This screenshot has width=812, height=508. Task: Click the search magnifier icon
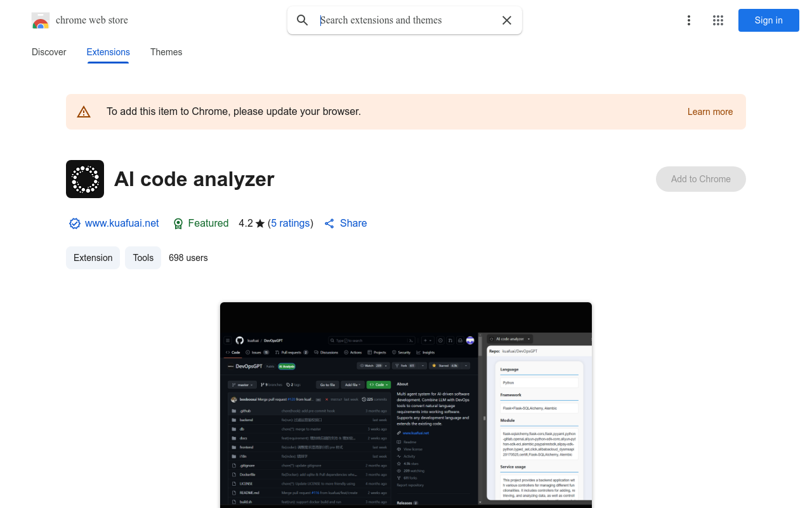tap(303, 20)
